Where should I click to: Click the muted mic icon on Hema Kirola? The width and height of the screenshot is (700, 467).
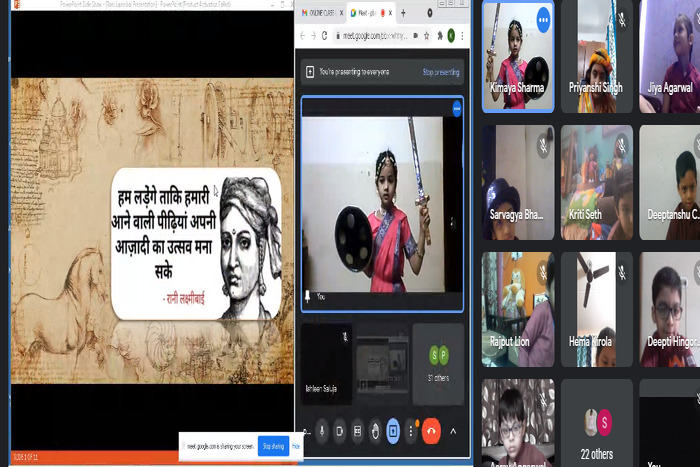pyautogui.click(x=622, y=272)
